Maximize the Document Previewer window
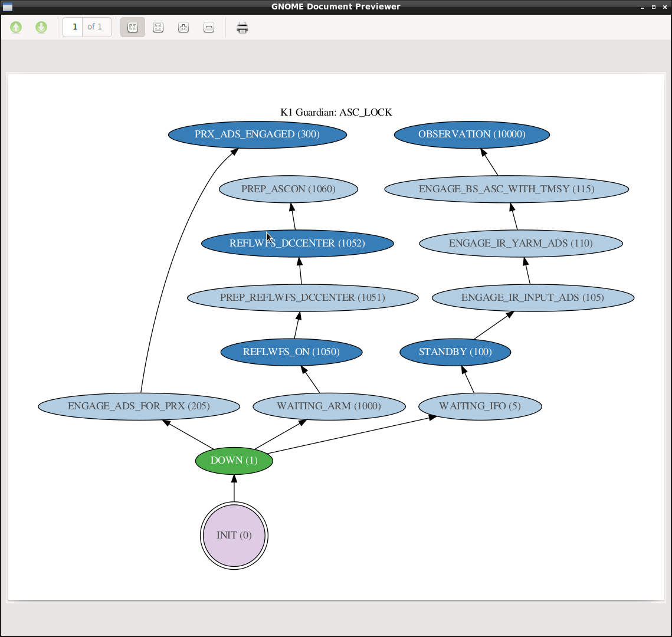The width and height of the screenshot is (672, 637). (653, 7)
